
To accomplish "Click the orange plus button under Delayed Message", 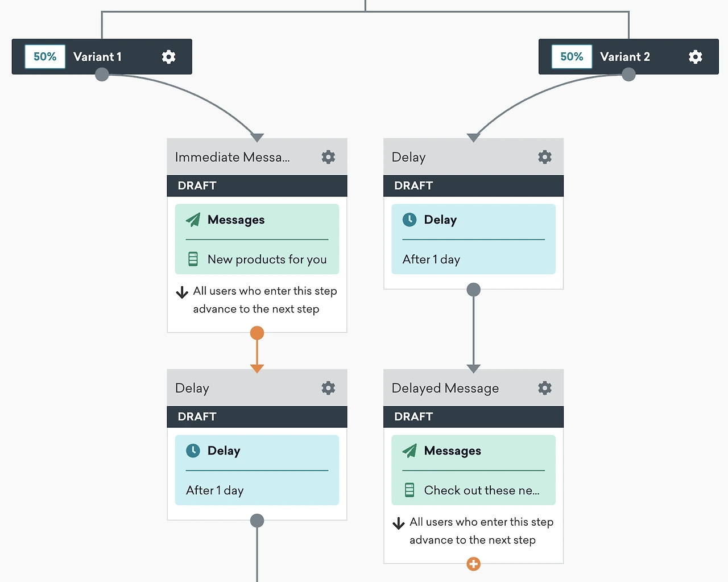I will point(473,564).
